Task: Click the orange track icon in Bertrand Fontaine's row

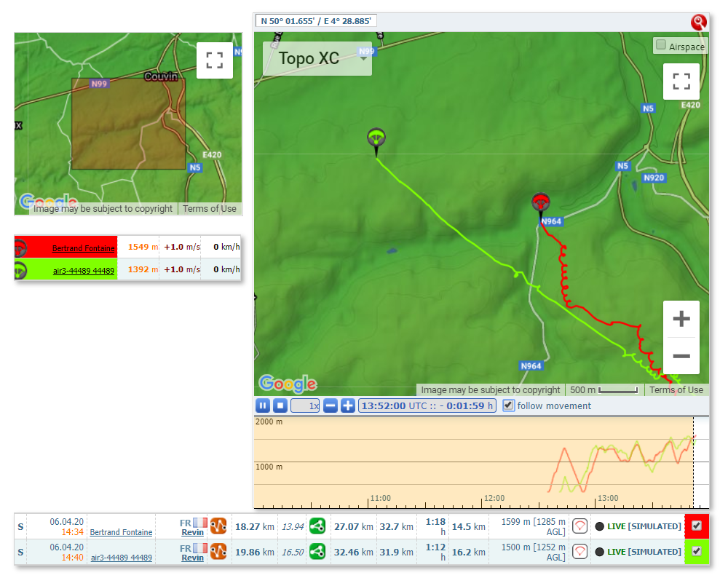Action: pos(218,526)
